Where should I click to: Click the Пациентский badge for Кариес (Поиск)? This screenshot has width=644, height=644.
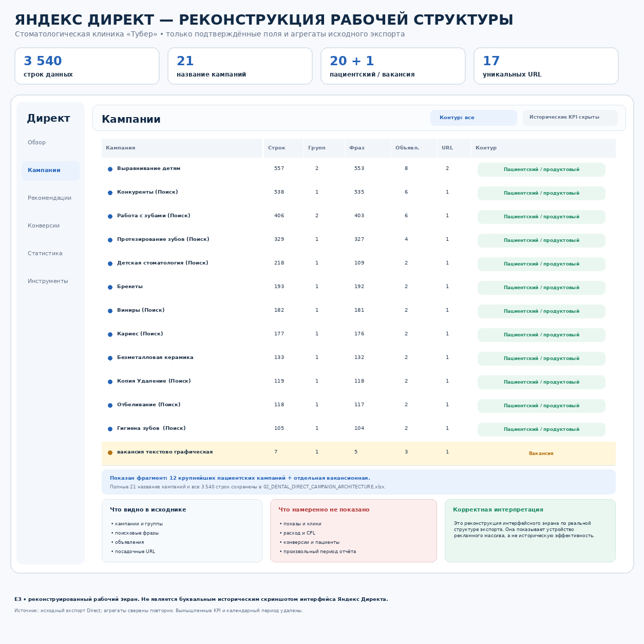[541, 335]
